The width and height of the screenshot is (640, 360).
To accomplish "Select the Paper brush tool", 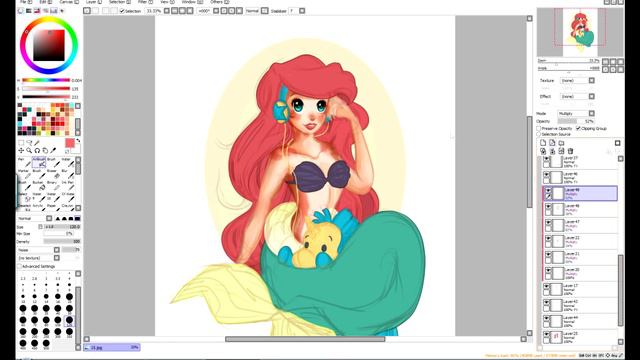I will (x=52, y=208).
